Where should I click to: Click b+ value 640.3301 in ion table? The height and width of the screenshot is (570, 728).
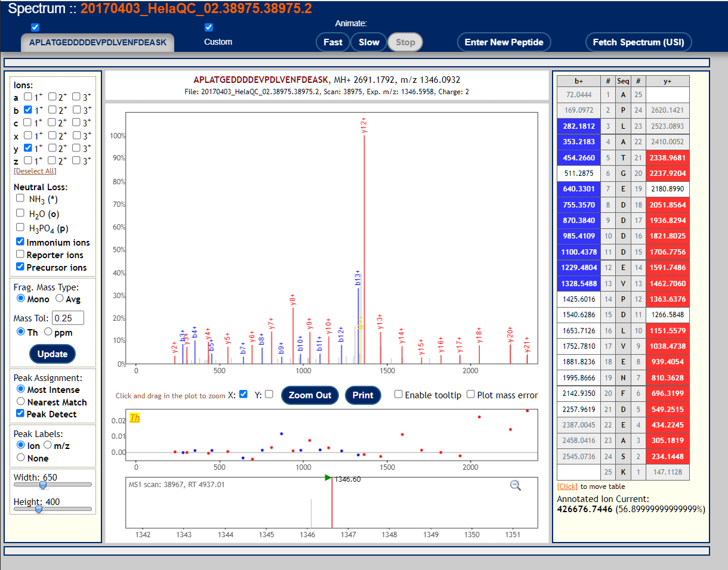tap(579, 189)
